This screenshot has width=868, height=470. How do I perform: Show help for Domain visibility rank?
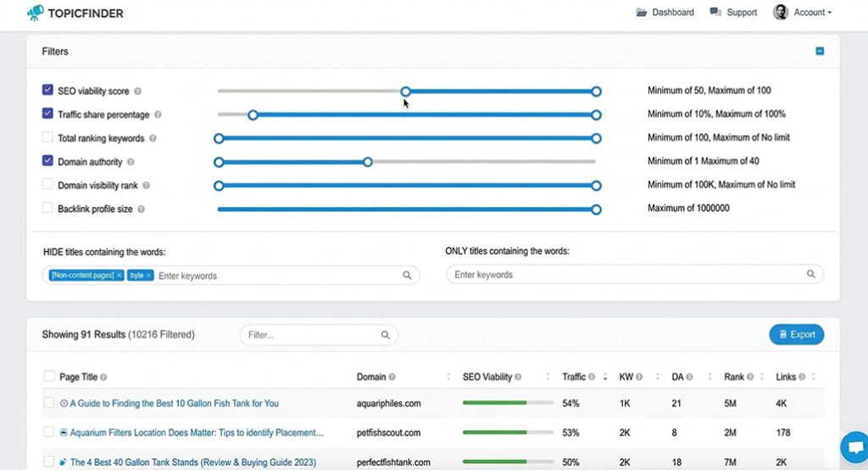point(146,186)
